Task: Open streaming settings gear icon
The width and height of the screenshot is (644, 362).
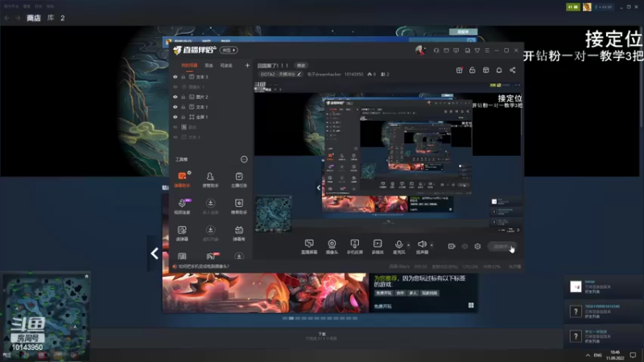Action: (477, 246)
